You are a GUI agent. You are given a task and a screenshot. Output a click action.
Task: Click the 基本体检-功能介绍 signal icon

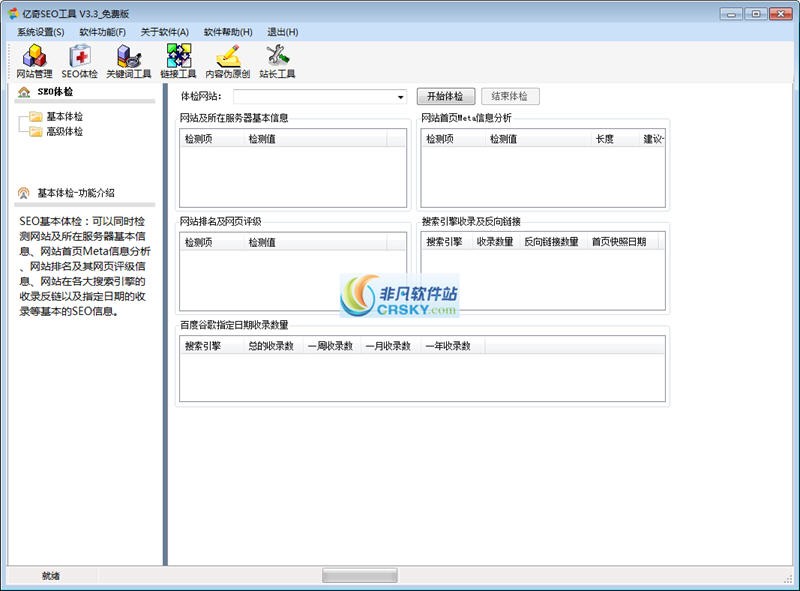point(23,193)
